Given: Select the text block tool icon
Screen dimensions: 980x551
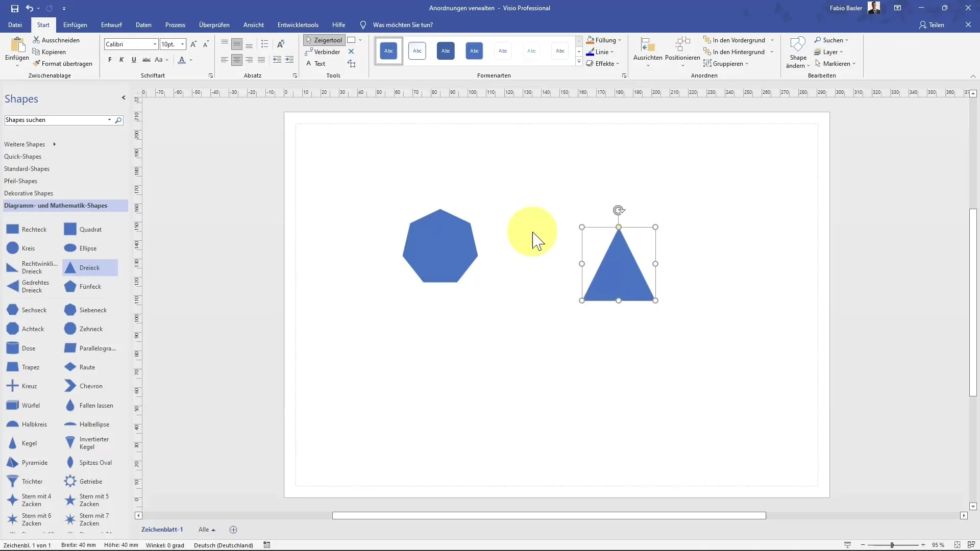Looking at the screenshot, I should coord(352,64).
